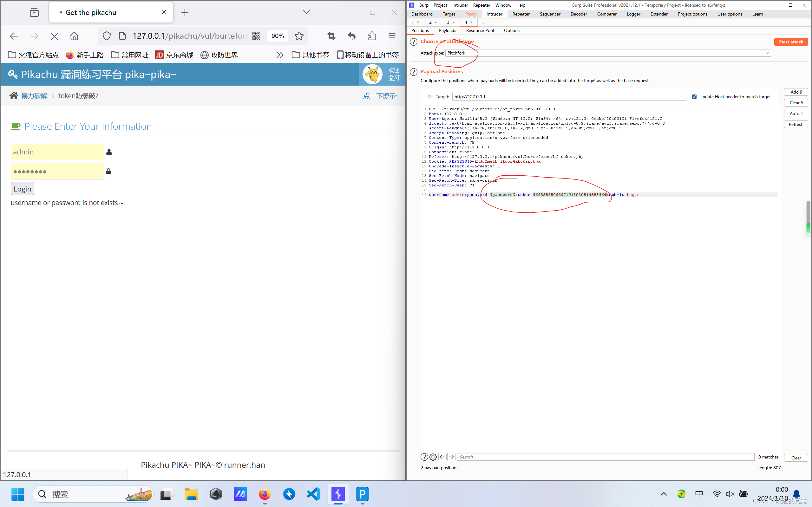This screenshot has height=507, width=812.
Task: Open Resource Pool sub-tab
Action: [480, 30]
